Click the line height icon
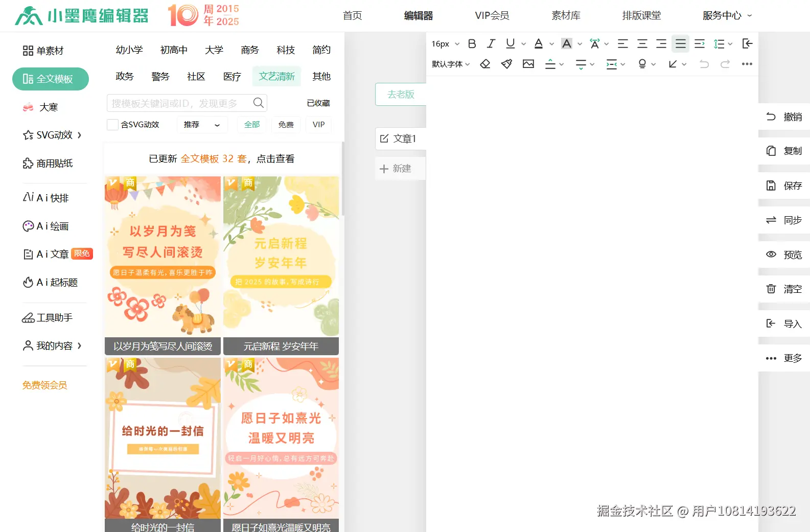 click(719, 44)
